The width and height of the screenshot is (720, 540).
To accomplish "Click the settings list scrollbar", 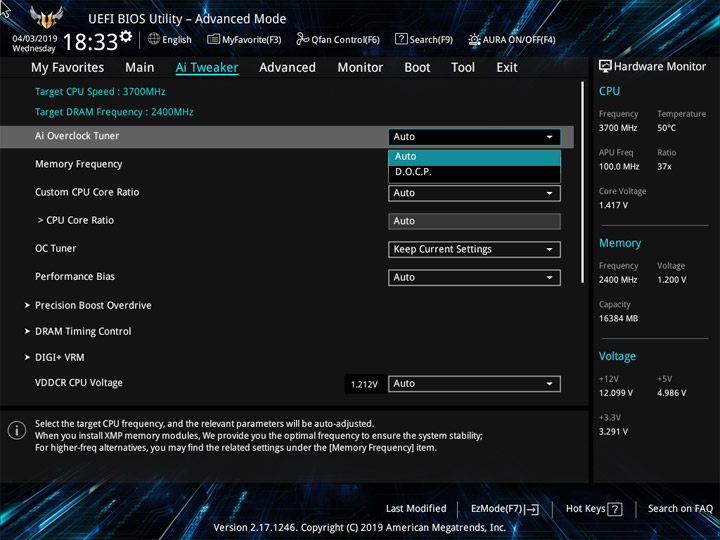I will point(583,182).
